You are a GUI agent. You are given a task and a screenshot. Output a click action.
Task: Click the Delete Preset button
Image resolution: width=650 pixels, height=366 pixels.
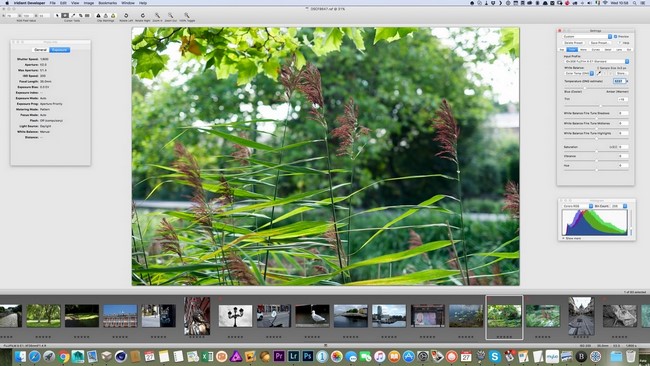(x=574, y=43)
